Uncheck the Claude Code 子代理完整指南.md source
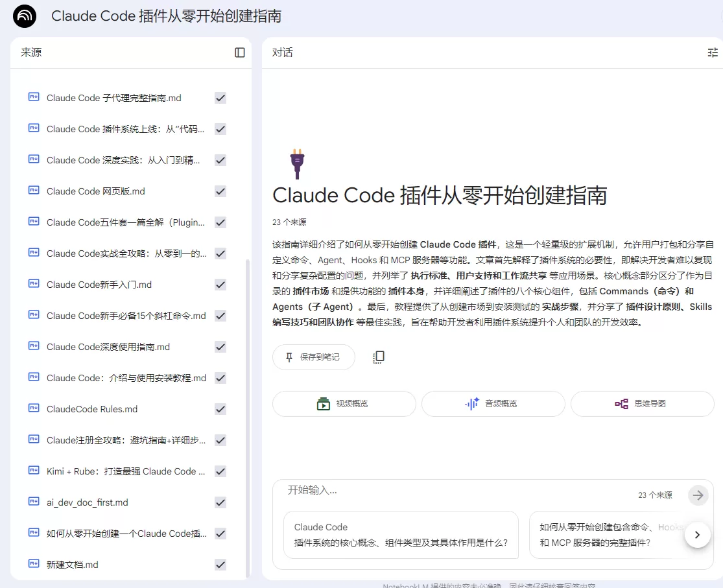Viewport: 723px width, 588px height. point(220,98)
